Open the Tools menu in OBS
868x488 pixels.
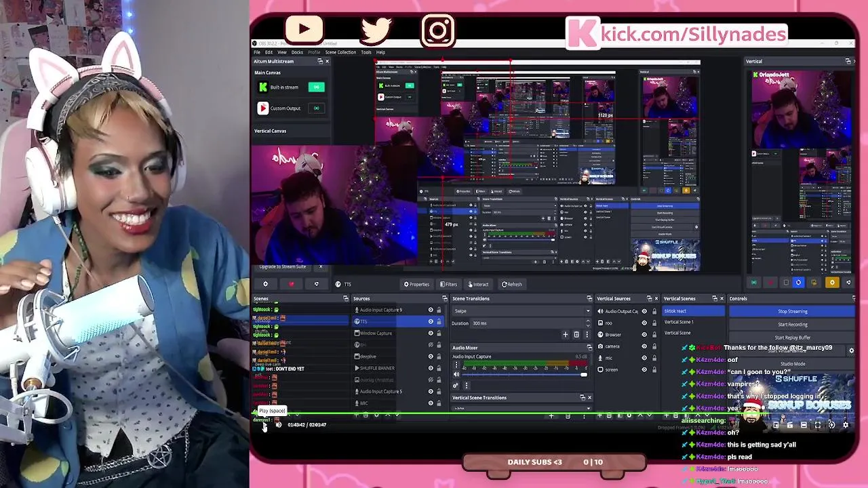pos(366,52)
